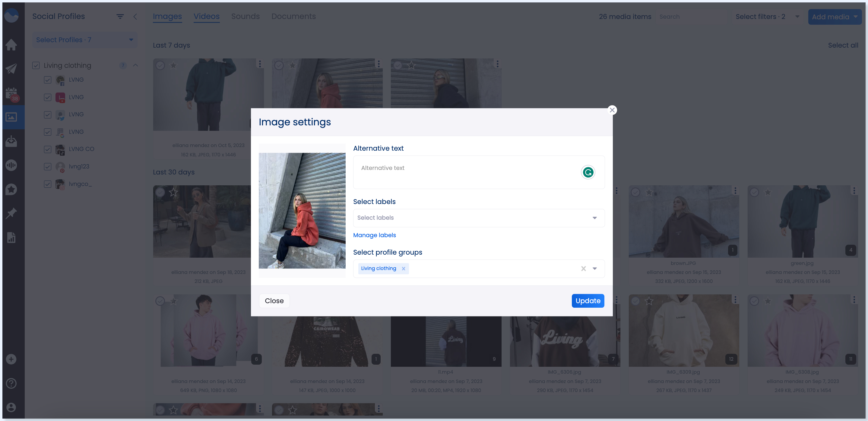Open the IMG_6309.jpg cream hoodie thumbnail
868x421 pixels.
tap(684, 330)
